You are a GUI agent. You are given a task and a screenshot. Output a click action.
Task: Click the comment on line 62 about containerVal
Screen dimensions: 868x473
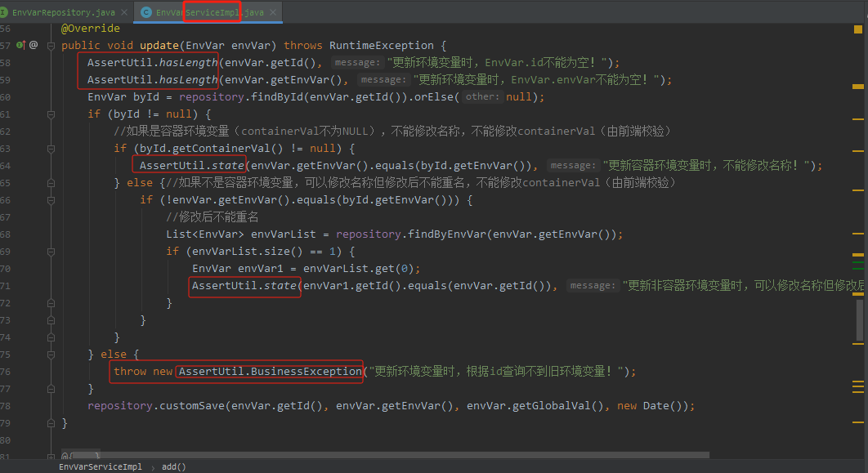(x=392, y=131)
